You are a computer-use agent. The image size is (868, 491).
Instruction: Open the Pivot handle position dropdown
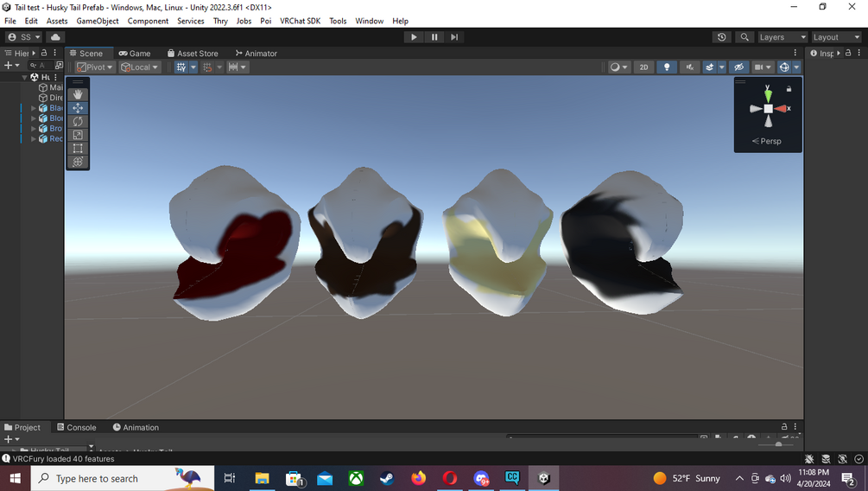tap(95, 67)
